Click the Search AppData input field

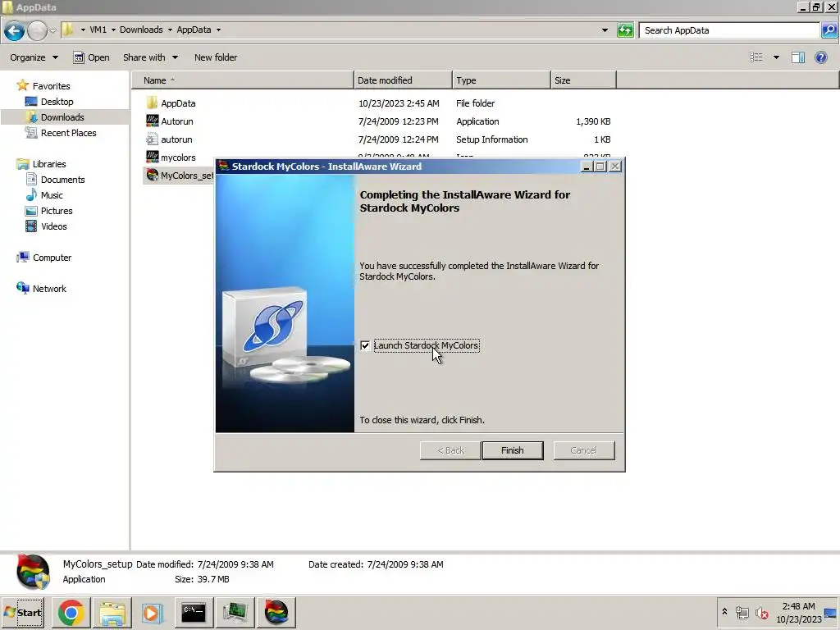tap(729, 30)
